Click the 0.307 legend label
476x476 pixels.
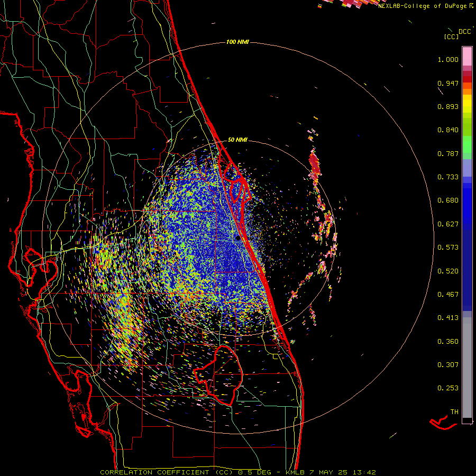coord(448,365)
